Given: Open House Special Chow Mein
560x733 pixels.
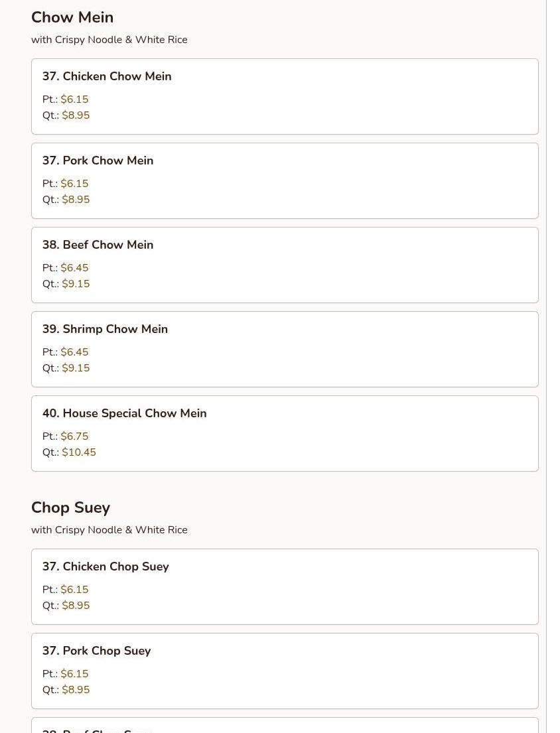Looking at the screenshot, I should coord(124,413).
